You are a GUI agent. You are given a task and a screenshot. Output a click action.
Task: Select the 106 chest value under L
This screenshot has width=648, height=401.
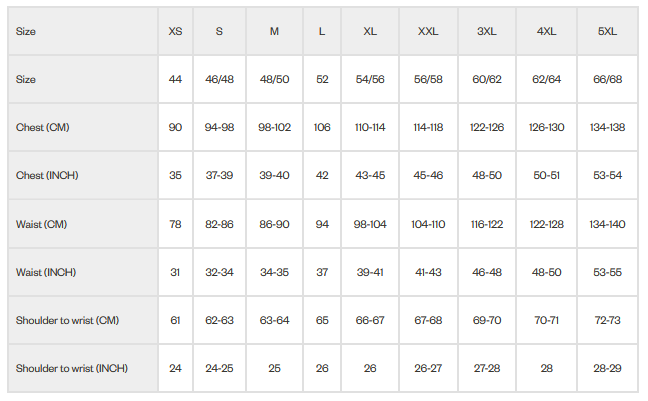(322, 127)
